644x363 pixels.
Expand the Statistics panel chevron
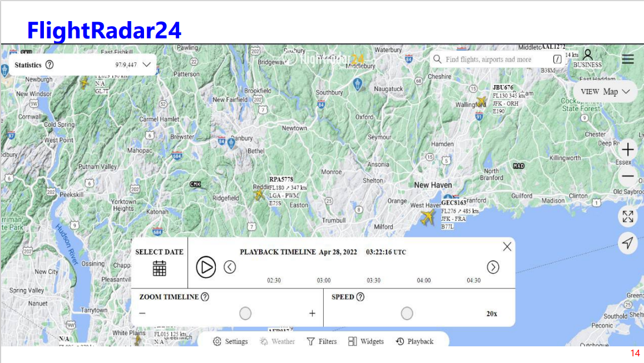[147, 64]
